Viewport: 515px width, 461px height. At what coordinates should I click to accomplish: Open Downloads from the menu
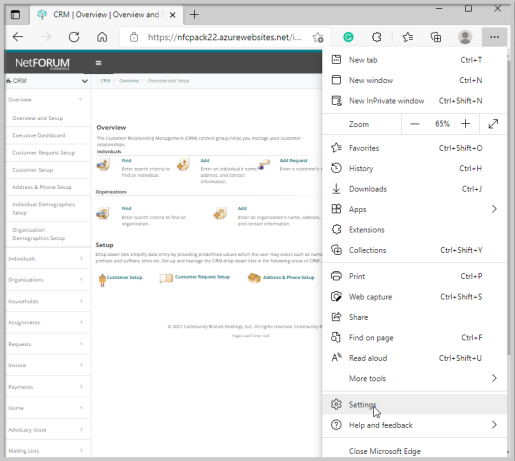pyautogui.click(x=414, y=189)
